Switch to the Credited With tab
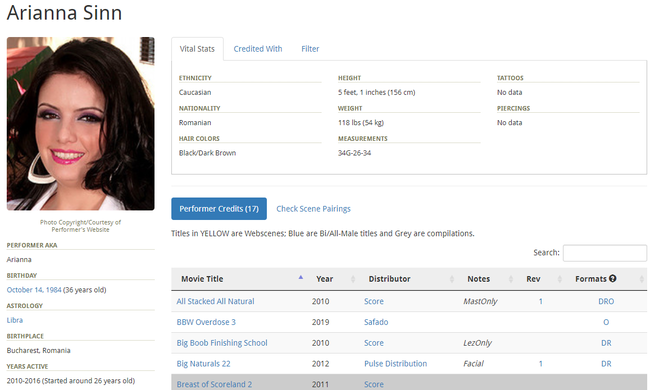650x390 pixels. tap(258, 49)
